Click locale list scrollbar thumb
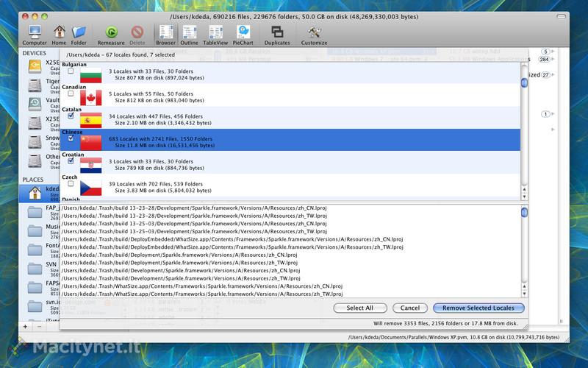This screenshot has width=588, height=368. (524, 83)
